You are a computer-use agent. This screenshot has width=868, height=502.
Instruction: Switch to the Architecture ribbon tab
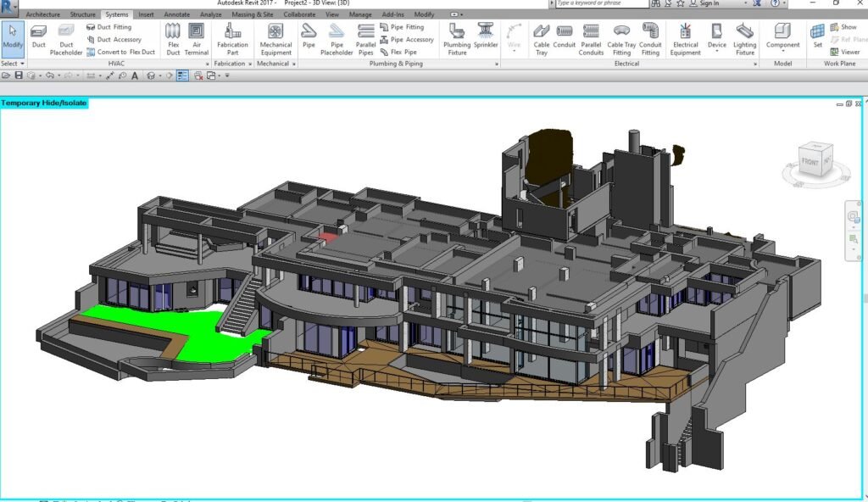pyautogui.click(x=43, y=14)
